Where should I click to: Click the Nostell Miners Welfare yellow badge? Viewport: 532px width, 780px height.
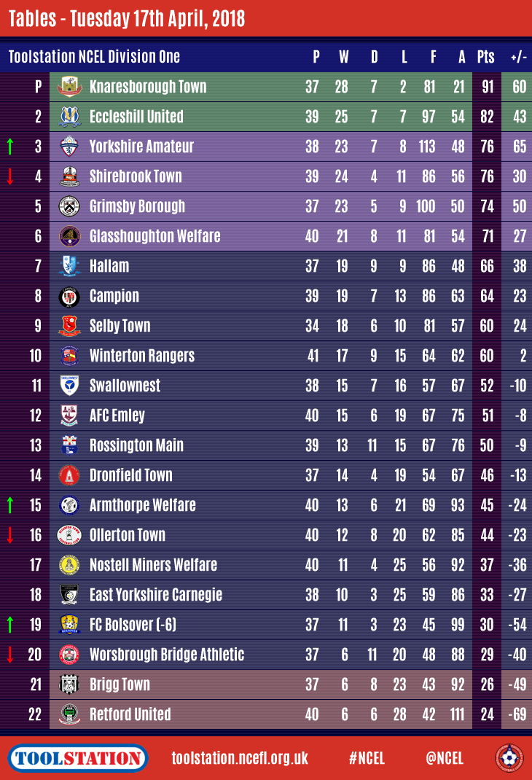click(x=69, y=565)
